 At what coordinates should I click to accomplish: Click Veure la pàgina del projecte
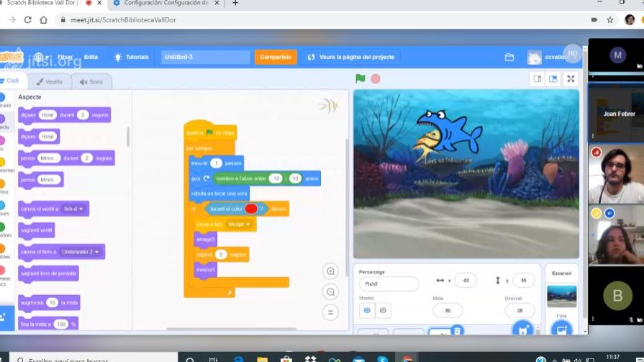pos(351,57)
